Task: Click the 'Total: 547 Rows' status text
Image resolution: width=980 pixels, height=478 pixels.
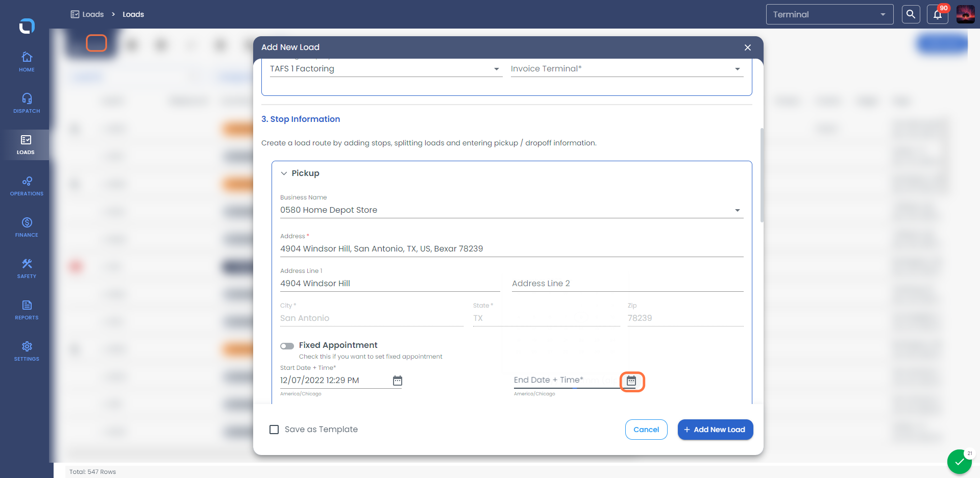Action: tap(93, 472)
